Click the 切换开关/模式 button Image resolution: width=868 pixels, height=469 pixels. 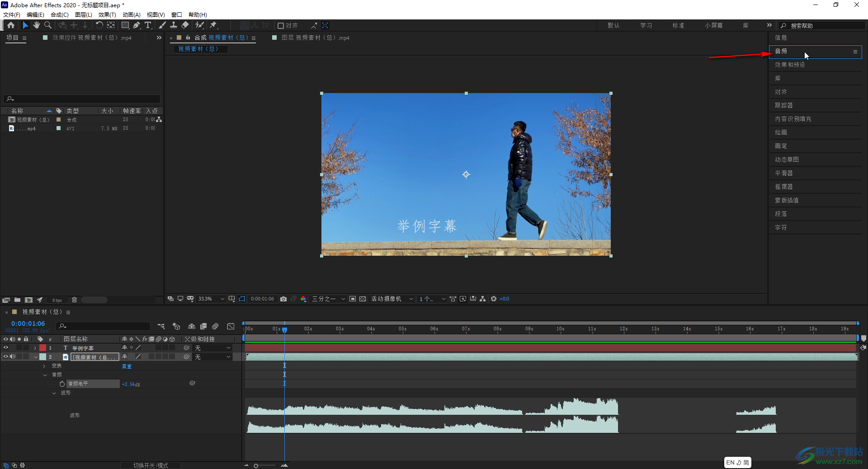pyautogui.click(x=151, y=465)
